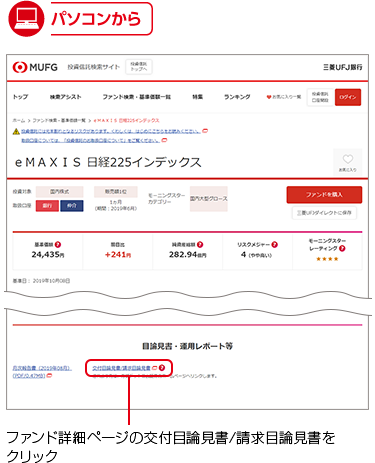Click the 国内株式 investment target tag
This screenshot has width=375, height=463.
click(x=59, y=192)
